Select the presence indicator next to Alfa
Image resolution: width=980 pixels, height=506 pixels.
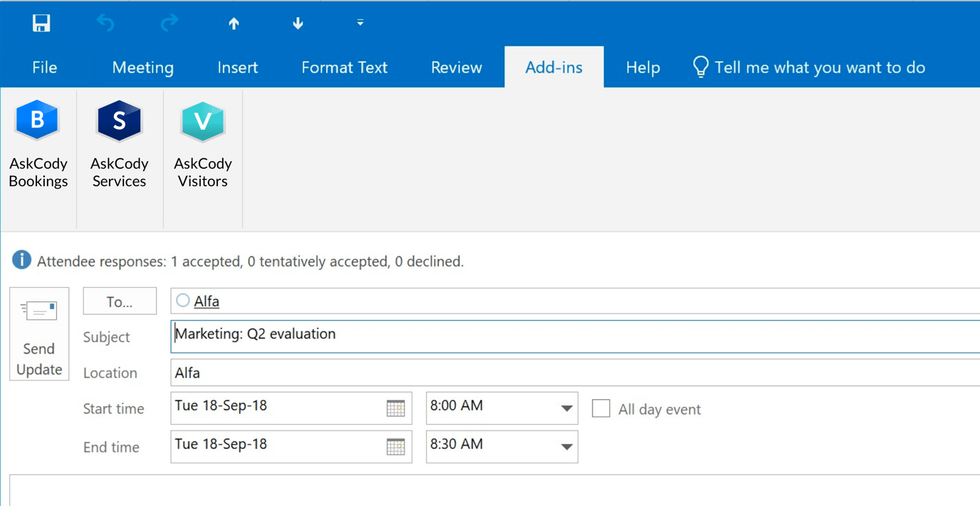pyautogui.click(x=182, y=301)
